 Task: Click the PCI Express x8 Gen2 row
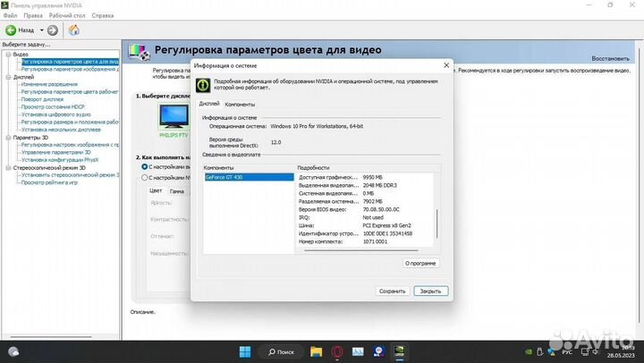coord(365,225)
